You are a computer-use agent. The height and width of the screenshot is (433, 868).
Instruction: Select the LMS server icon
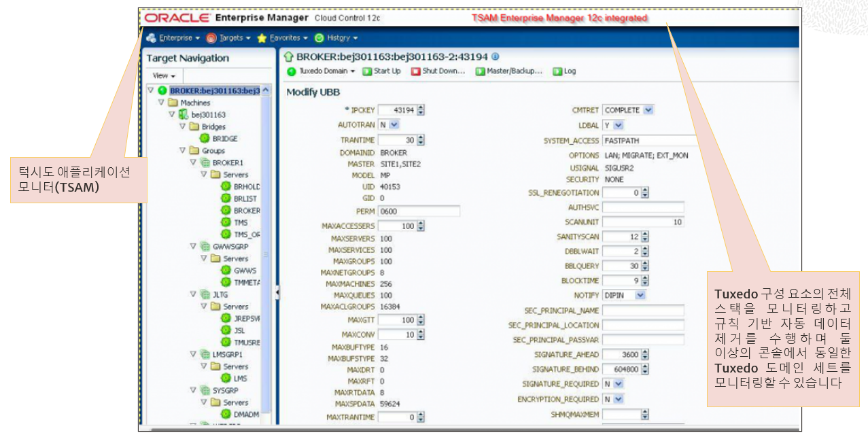(226, 378)
